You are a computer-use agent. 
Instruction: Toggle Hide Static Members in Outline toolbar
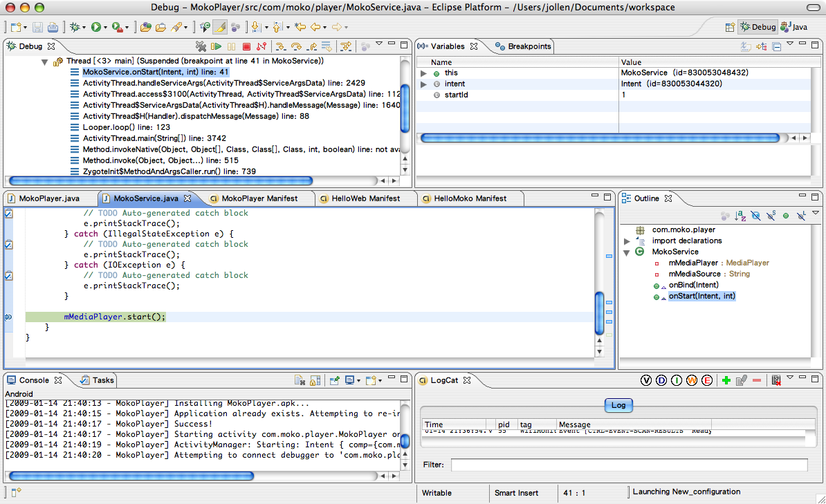click(771, 216)
